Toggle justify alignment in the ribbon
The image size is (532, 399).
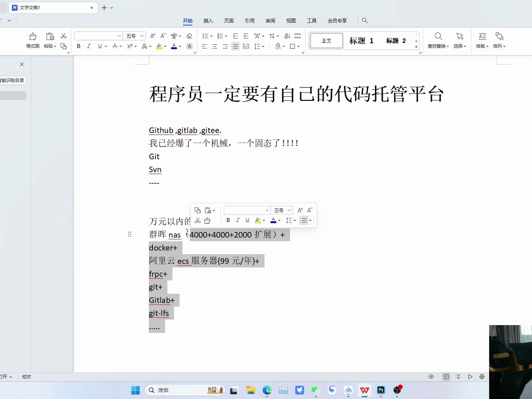click(x=235, y=46)
